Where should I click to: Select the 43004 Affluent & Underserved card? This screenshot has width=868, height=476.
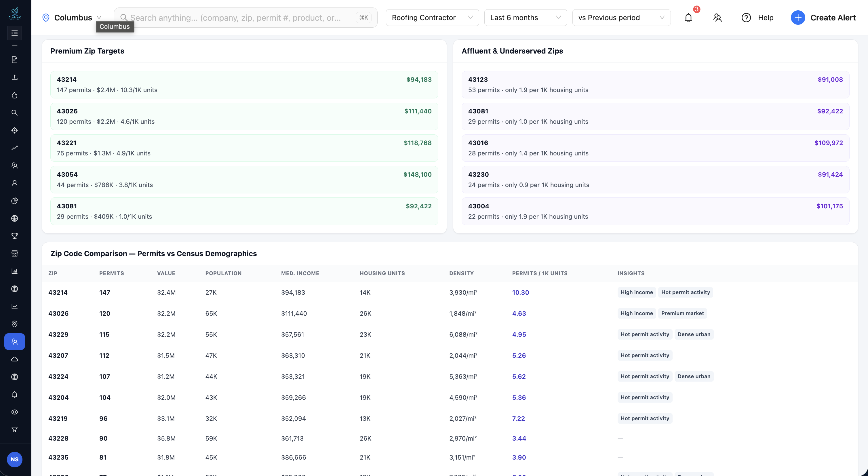coord(655,211)
